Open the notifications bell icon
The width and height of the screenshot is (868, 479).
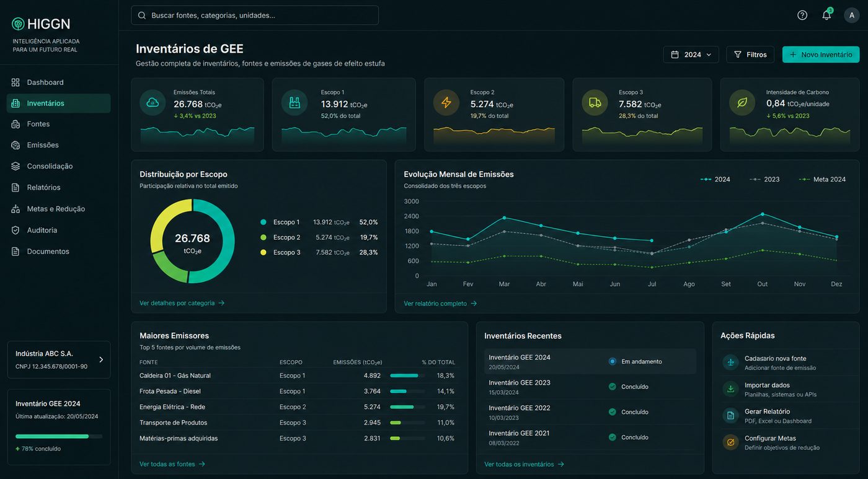(x=826, y=15)
